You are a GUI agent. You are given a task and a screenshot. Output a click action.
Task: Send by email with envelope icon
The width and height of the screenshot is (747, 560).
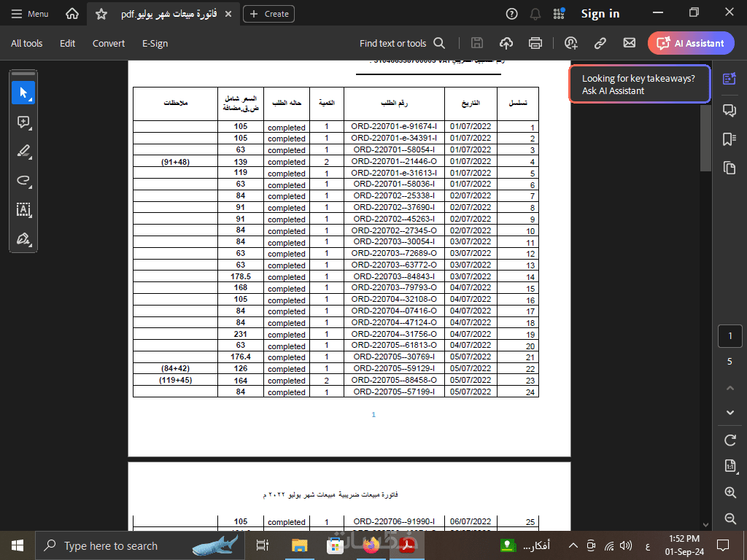[x=630, y=43]
